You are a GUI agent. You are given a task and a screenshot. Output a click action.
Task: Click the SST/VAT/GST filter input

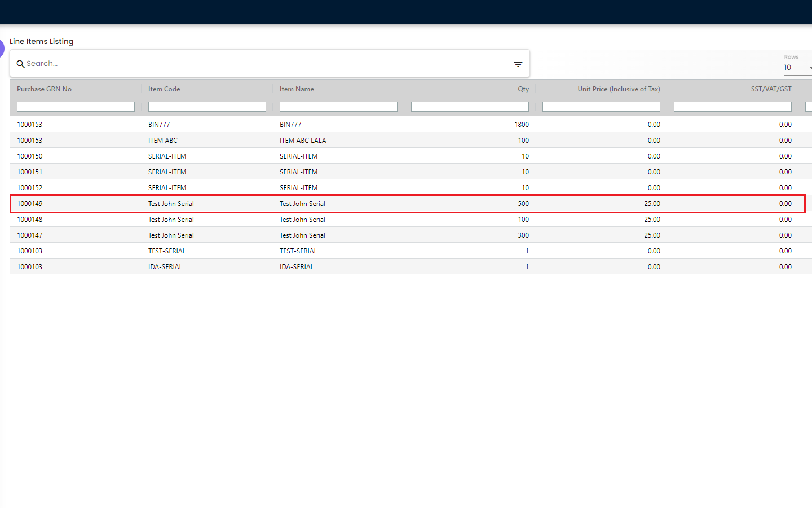(732, 107)
